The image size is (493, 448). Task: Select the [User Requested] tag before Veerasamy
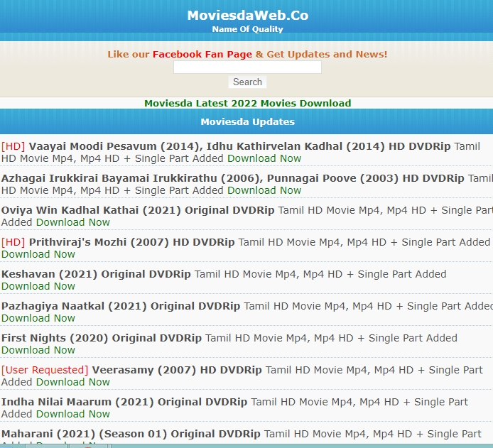(45, 370)
